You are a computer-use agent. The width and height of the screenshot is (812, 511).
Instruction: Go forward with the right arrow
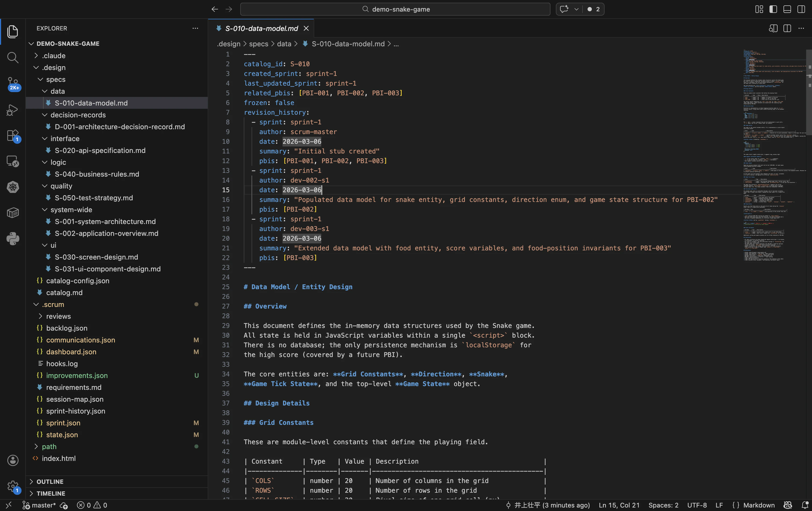pos(229,9)
